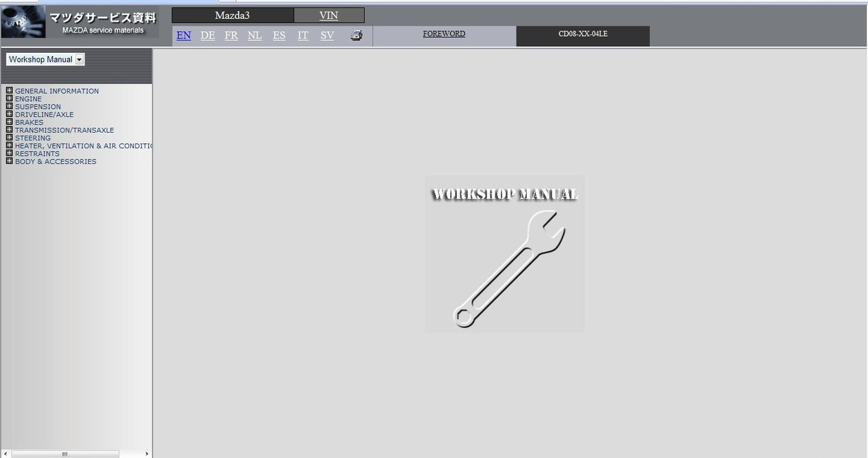Screen dimensions: 868x458
Task: Select the HEATER, VENTILATION & AIR CONDITIONING label
Action: point(83,146)
